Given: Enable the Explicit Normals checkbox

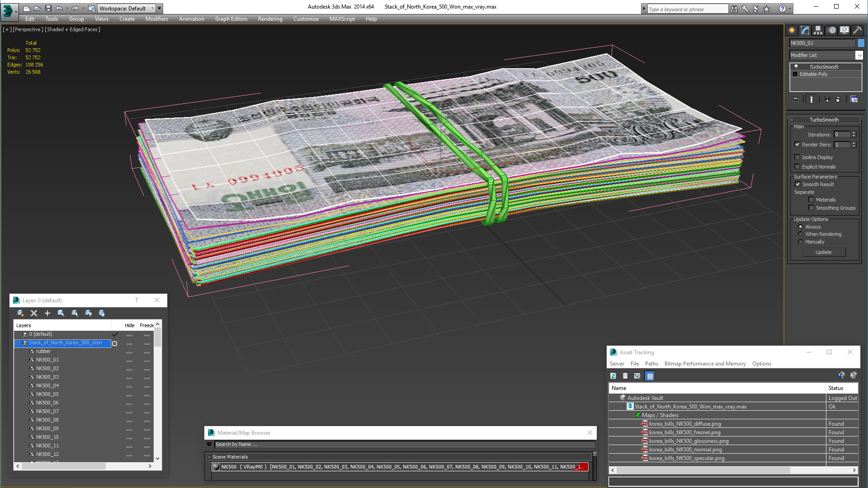Looking at the screenshot, I should click(x=797, y=167).
